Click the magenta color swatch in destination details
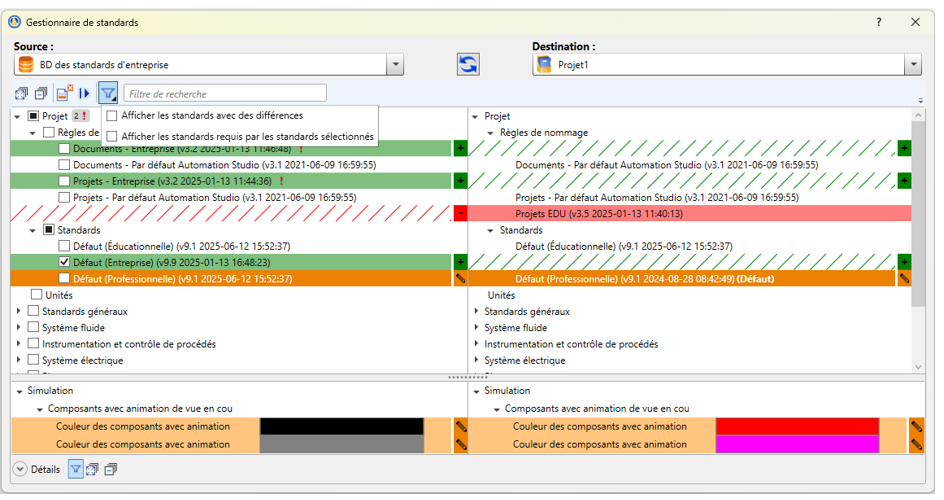This screenshot has height=500, width=944. pyautogui.click(x=798, y=445)
